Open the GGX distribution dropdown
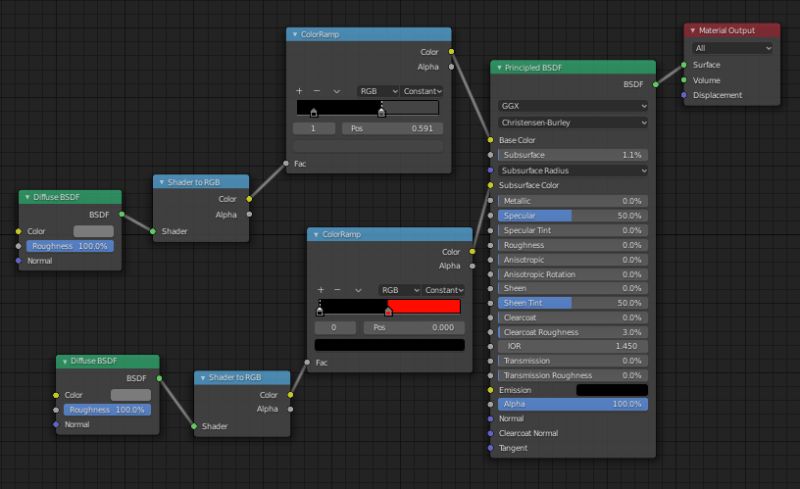Image resolution: width=800 pixels, height=489 pixels. [x=573, y=106]
